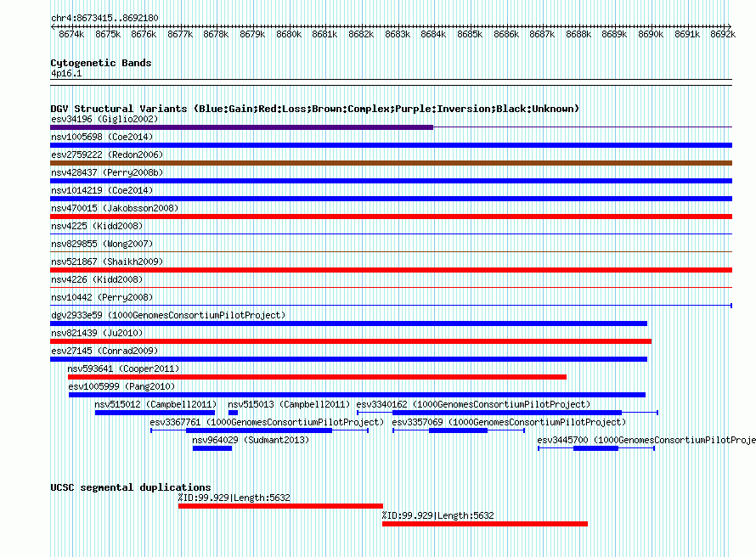Click the esv2759222 (Redon2006) brown complex bar

point(391,163)
